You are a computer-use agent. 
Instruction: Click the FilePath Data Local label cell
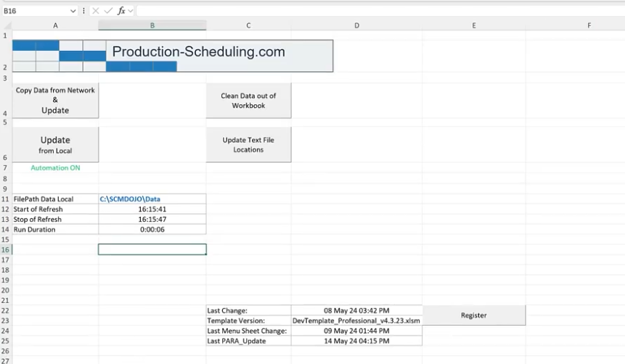55,199
